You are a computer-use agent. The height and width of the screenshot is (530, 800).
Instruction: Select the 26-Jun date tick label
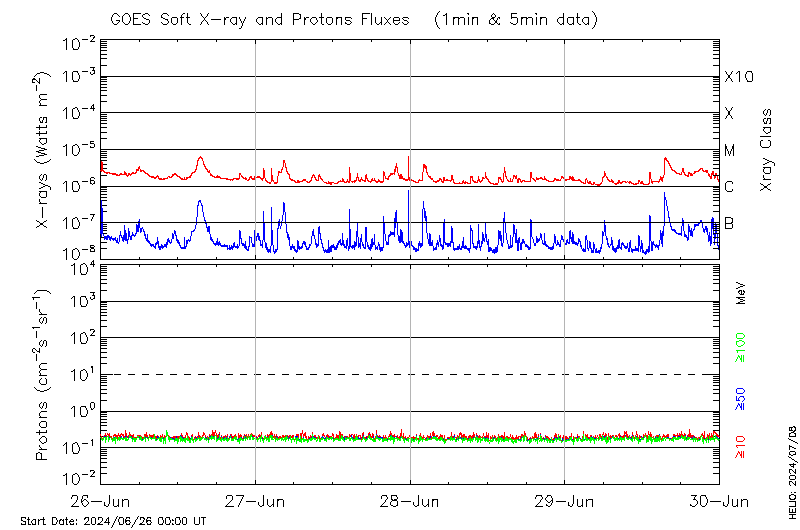tap(101, 501)
